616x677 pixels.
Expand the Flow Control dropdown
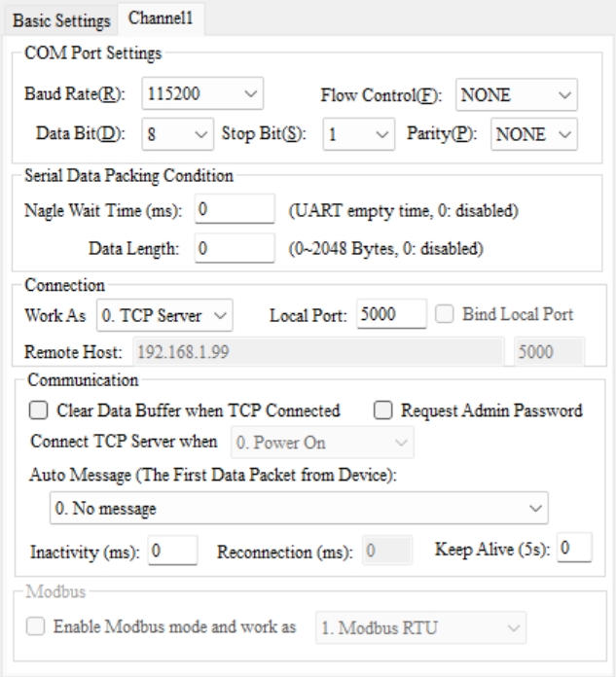point(517,97)
